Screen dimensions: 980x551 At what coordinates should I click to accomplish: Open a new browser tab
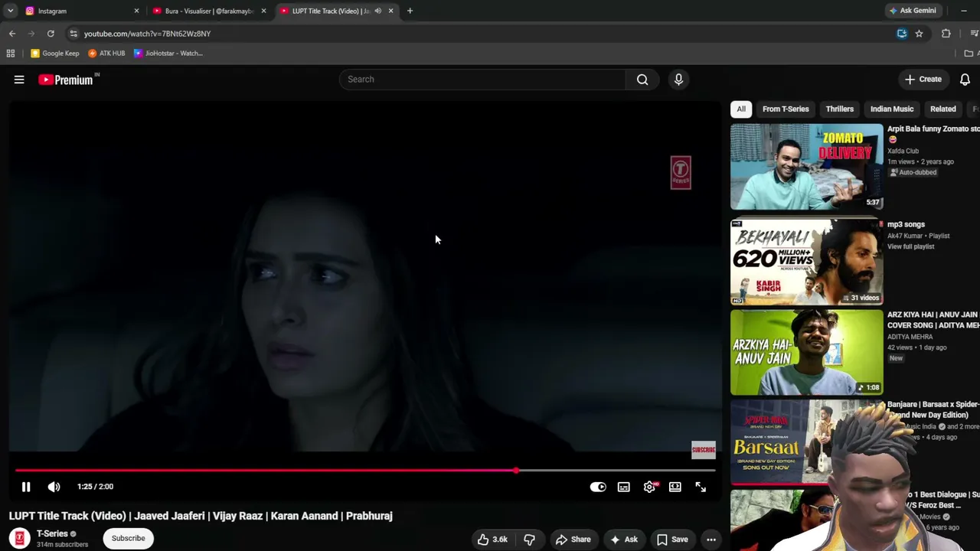[410, 11]
